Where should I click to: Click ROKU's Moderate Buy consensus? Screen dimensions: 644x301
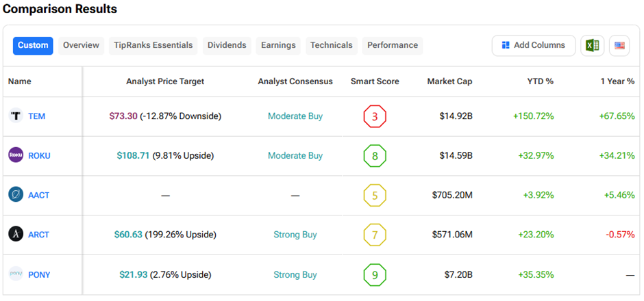point(295,155)
